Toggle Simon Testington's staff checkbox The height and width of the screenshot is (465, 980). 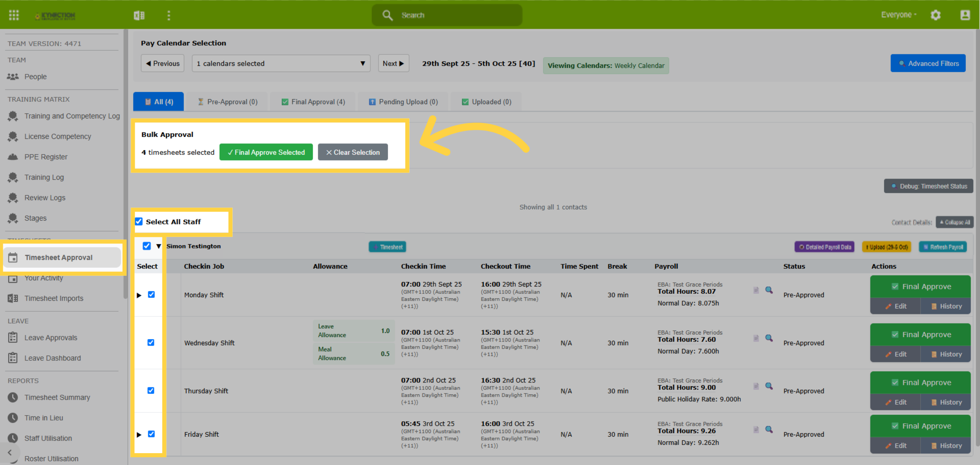[147, 246]
